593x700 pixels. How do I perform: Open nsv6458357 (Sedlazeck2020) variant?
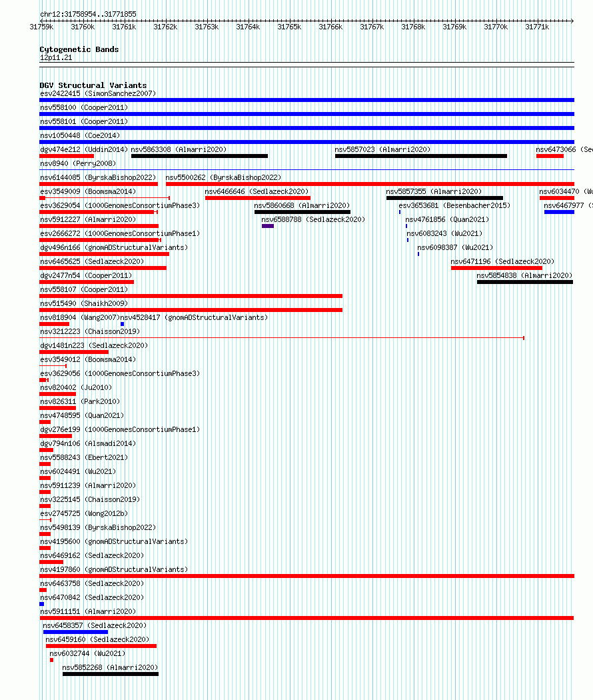(95, 625)
